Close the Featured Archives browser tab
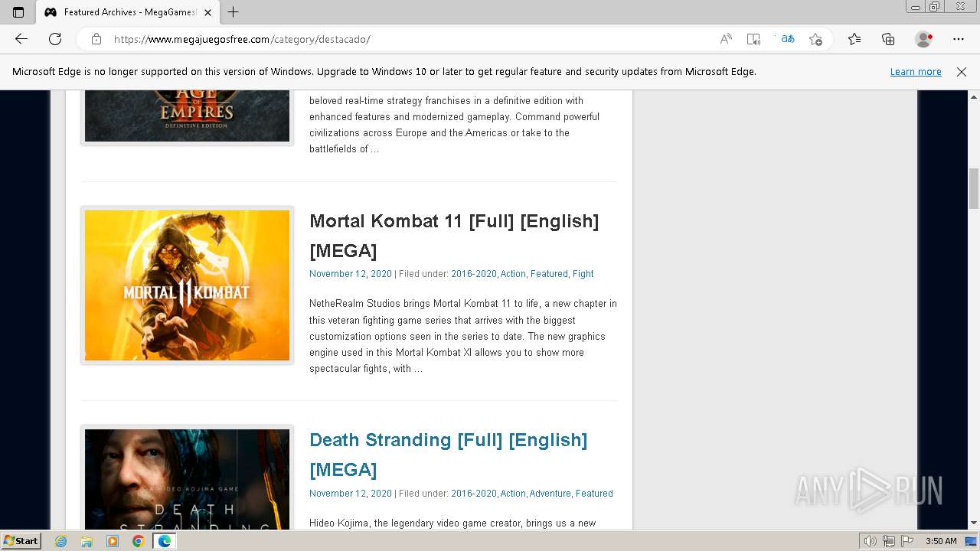 [207, 12]
